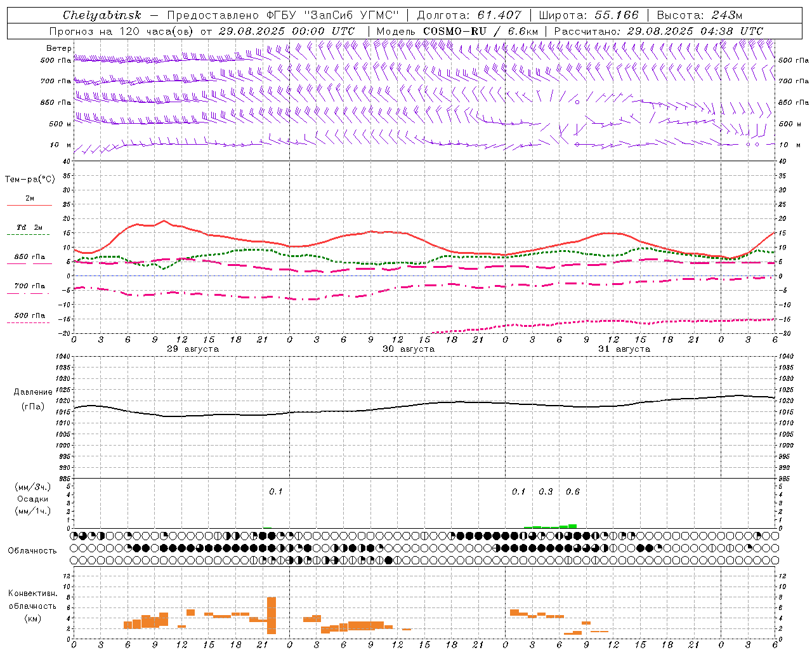The width and height of the screenshot is (812, 650).
Task: Click the tallest orange convective cloud bar
Action: (272, 615)
